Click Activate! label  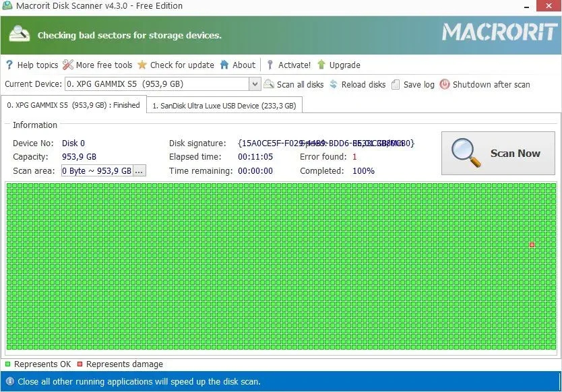(294, 65)
